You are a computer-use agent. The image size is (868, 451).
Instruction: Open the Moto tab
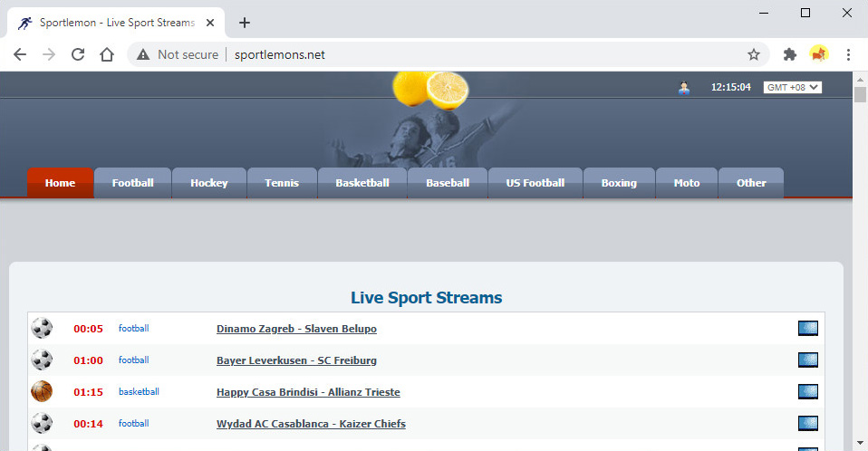tap(687, 183)
